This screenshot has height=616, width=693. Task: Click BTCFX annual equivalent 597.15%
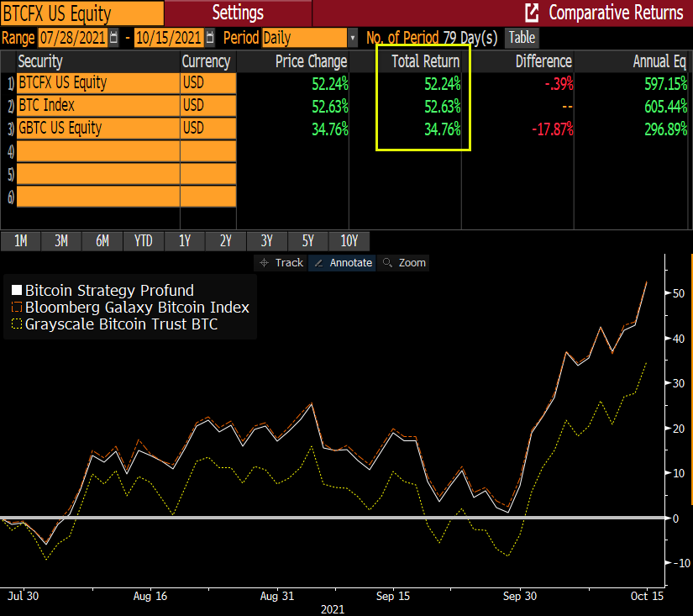[x=666, y=83]
